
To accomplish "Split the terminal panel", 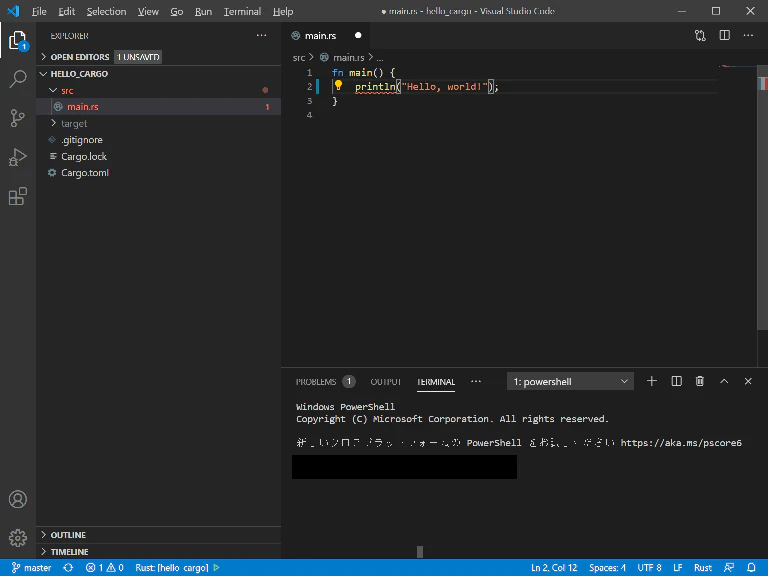I will (x=676, y=381).
